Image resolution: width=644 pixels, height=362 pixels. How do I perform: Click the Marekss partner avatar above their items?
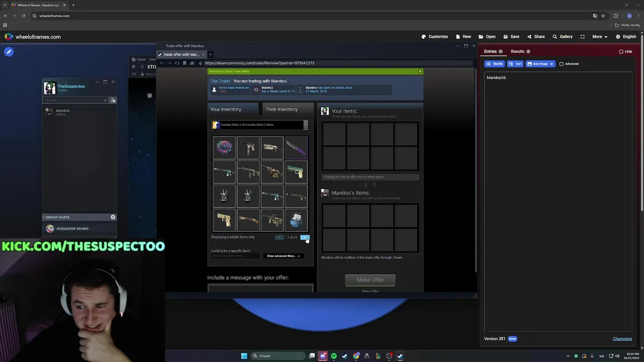[x=325, y=193]
